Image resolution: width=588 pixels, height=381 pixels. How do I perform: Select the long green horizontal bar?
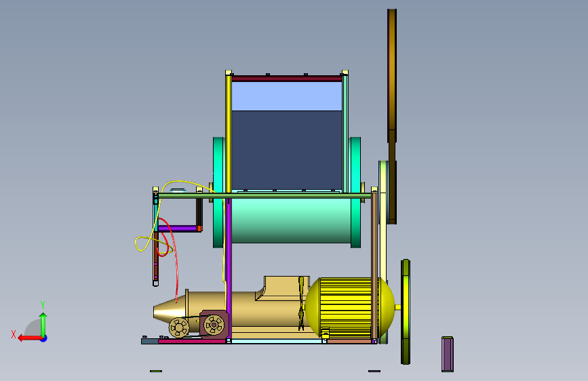click(x=264, y=196)
